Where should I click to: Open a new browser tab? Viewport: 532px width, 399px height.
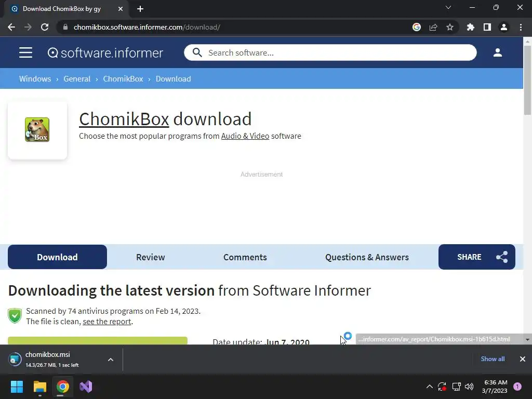pyautogui.click(x=140, y=9)
